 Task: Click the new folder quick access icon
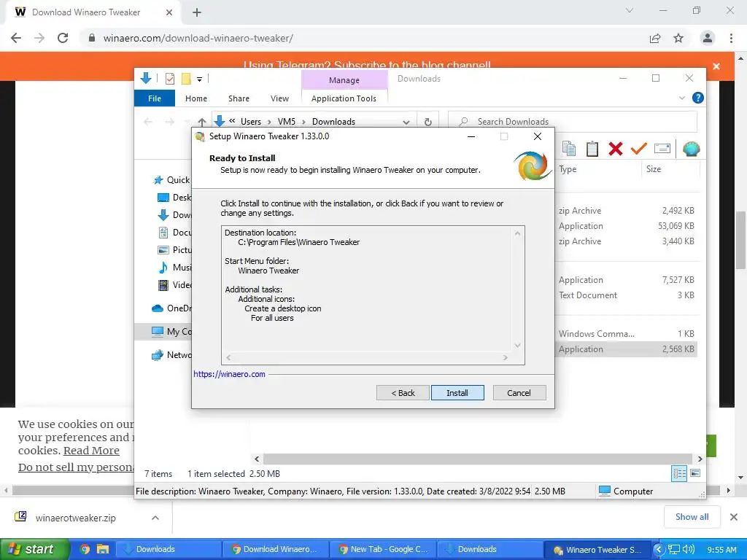pyautogui.click(x=186, y=79)
